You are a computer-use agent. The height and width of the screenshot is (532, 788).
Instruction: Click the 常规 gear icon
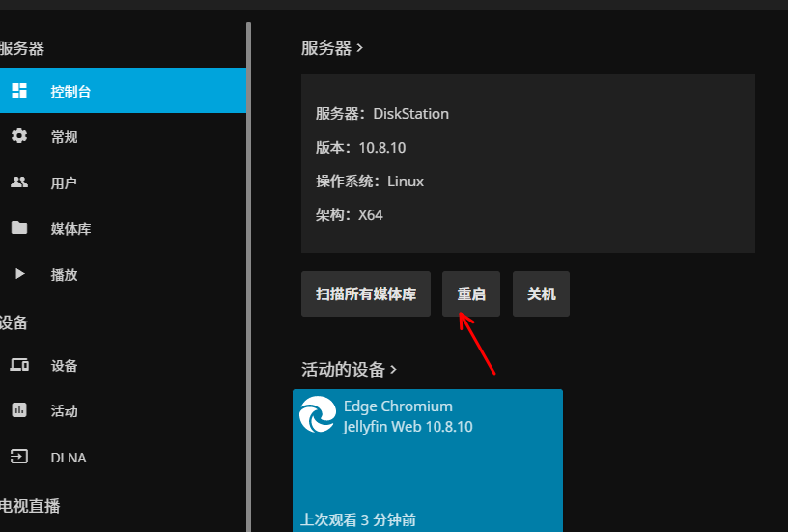[x=19, y=136]
